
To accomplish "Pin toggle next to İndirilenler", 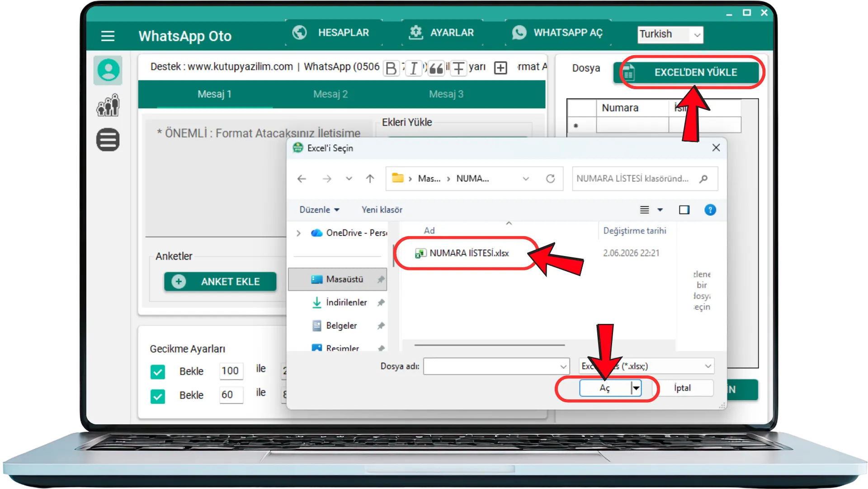I will [x=381, y=303].
